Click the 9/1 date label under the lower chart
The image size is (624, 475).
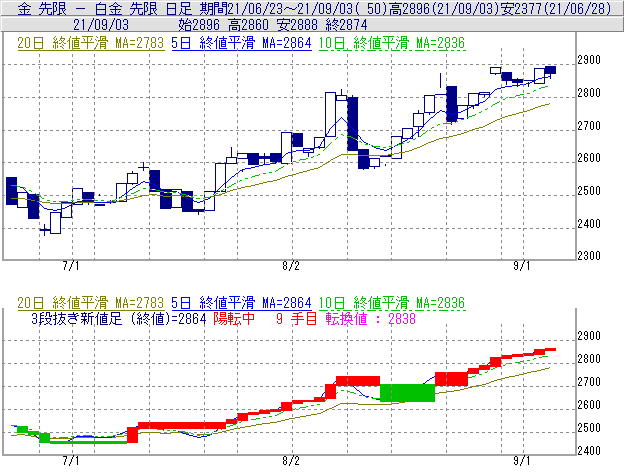tap(522, 461)
